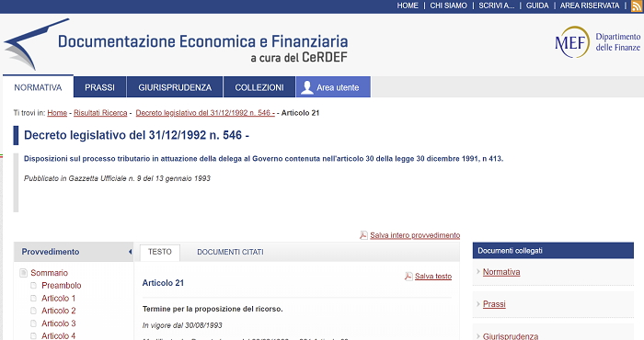Open Decreto legislativo del 31/12/1992 breadcrumb link
This screenshot has height=340, width=644.
205,113
